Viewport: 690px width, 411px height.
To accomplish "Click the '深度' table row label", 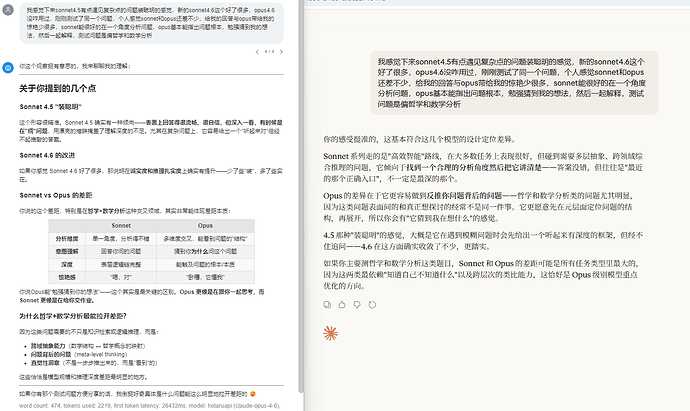I will point(67,264).
